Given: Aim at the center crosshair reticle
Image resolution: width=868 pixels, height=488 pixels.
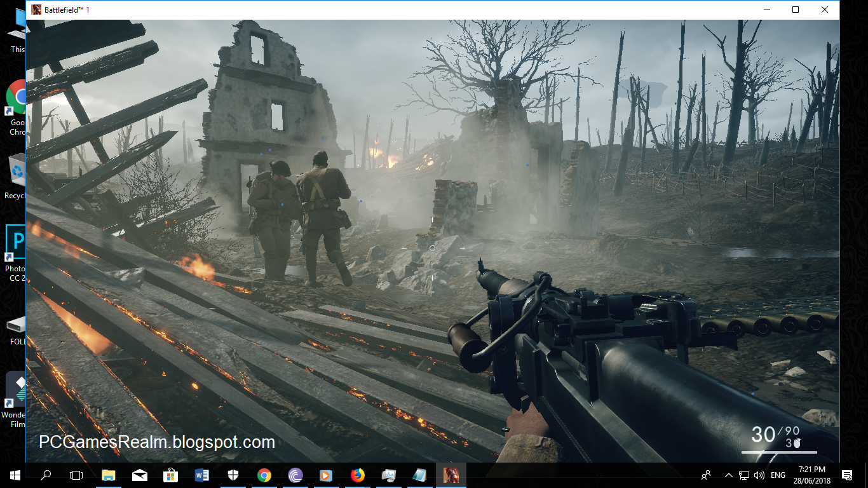Looking at the screenshot, I should 432,248.
